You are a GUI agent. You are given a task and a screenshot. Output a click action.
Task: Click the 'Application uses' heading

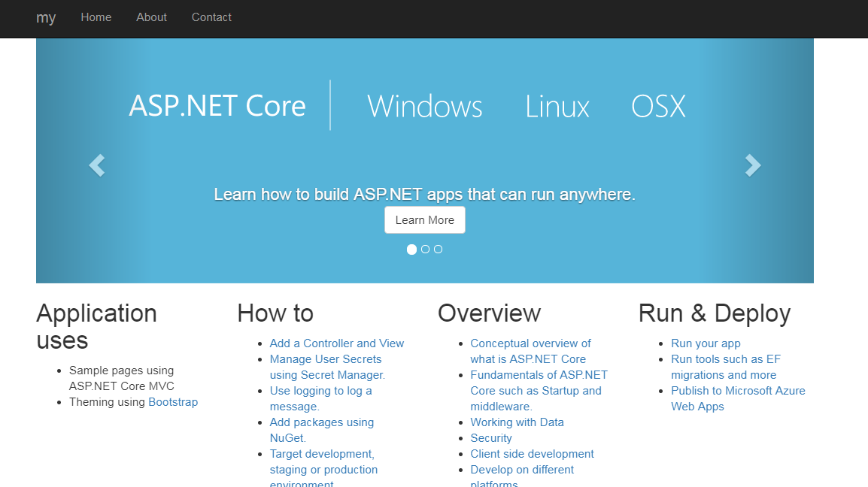[x=97, y=326]
